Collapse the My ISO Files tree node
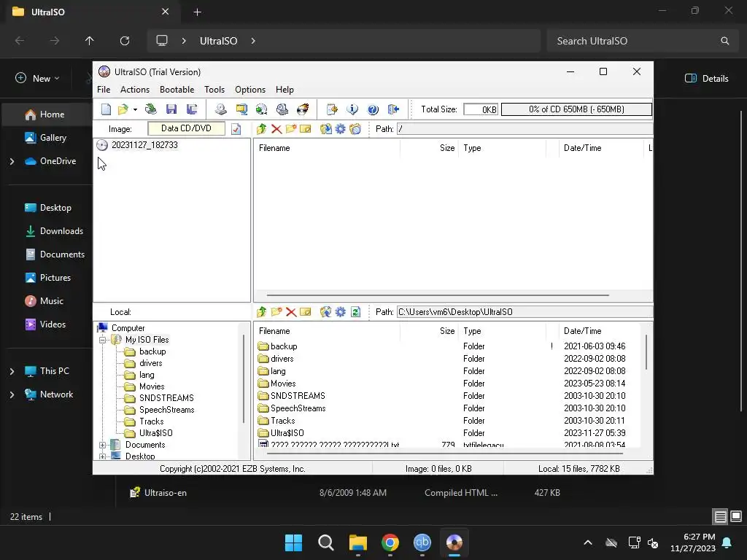 point(102,340)
